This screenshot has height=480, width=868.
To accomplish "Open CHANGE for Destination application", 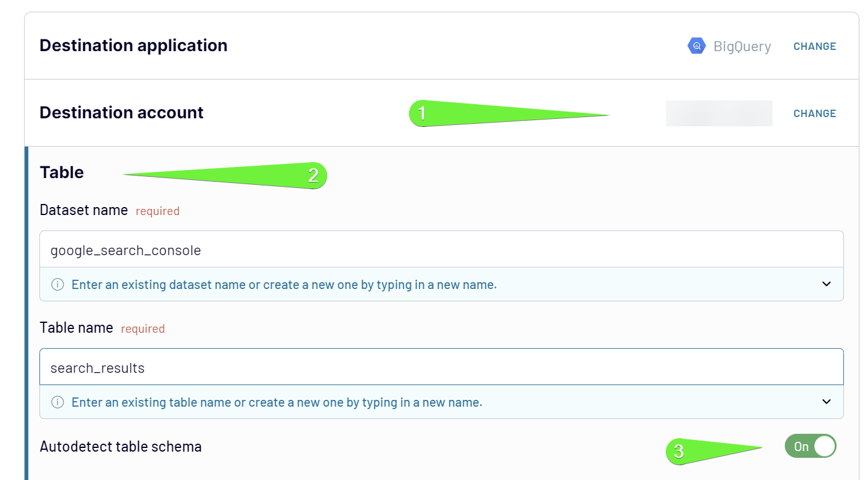I will [814, 46].
